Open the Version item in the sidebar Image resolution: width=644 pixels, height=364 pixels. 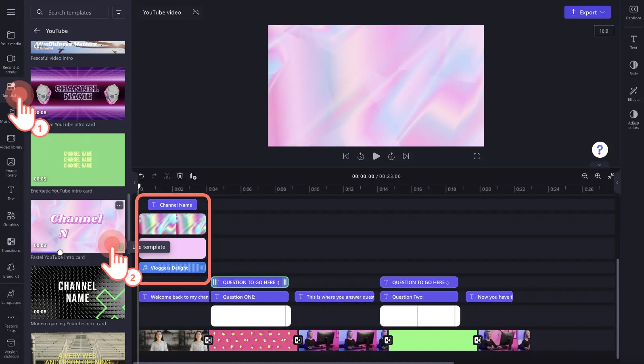click(11, 349)
